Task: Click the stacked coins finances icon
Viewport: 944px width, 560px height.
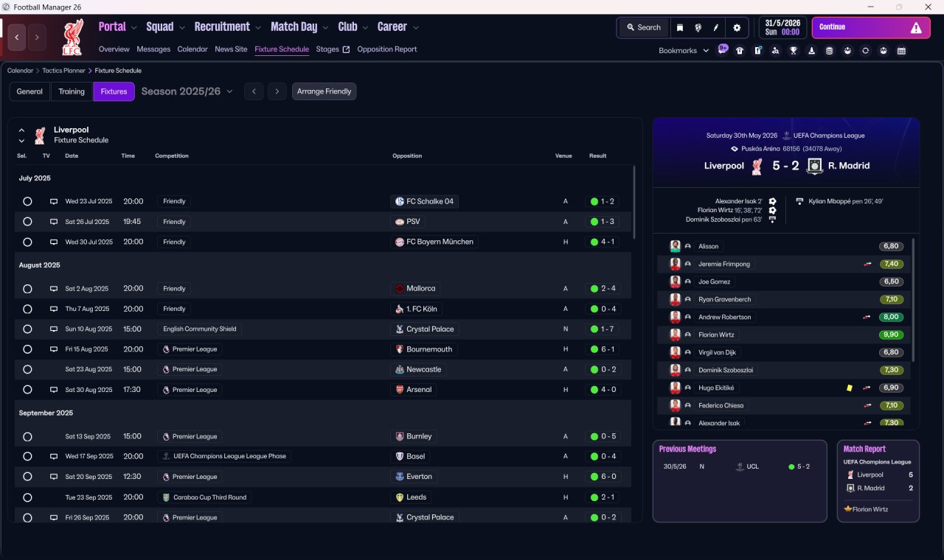Action: point(830,51)
